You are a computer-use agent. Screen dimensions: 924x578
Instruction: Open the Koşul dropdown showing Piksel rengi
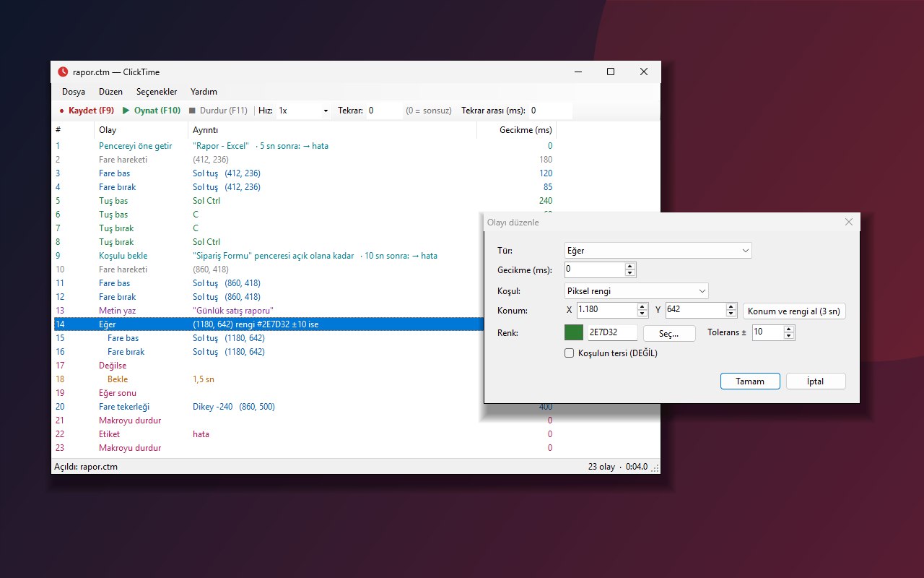637,290
